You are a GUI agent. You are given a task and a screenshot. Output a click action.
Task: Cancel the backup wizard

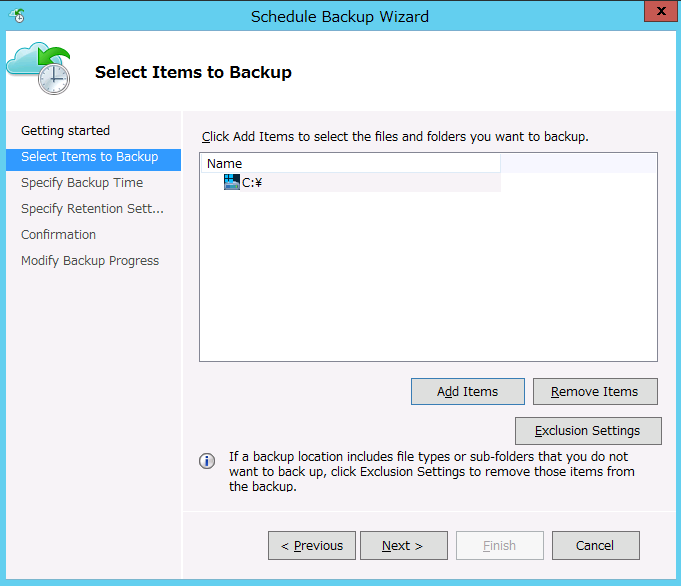(594, 545)
